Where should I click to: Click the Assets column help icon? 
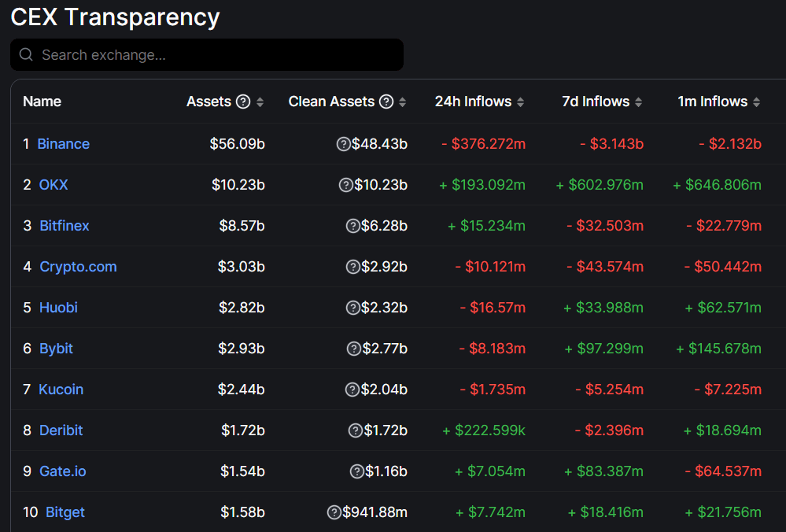pyautogui.click(x=243, y=102)
